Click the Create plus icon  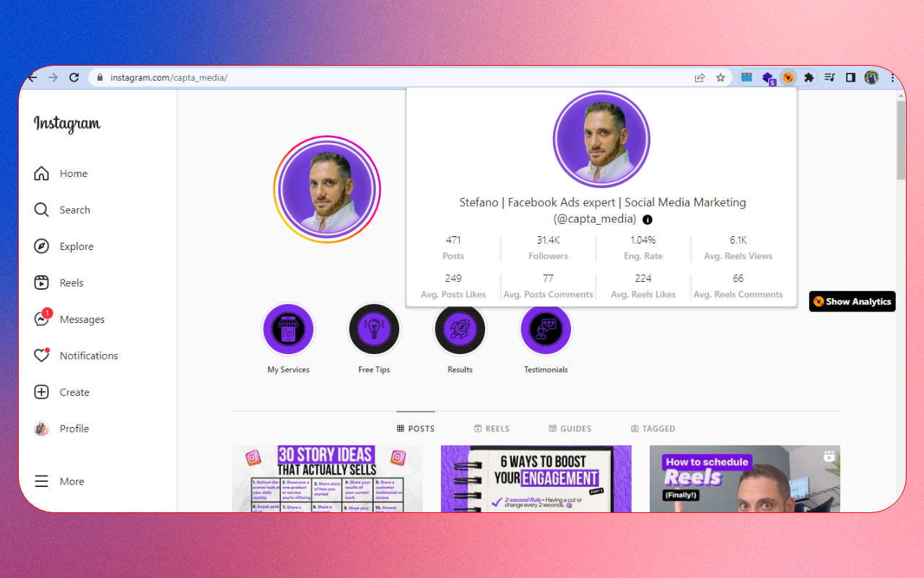pos(42,392)
